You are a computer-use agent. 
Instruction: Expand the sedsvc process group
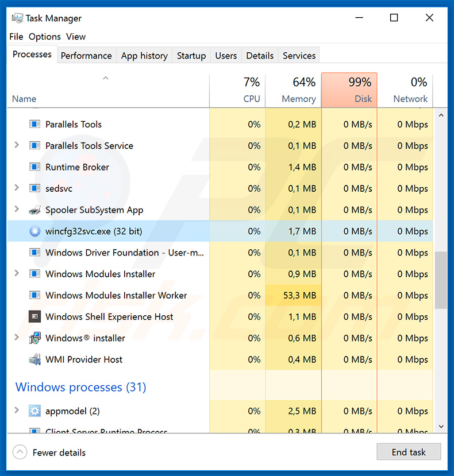[x=17, y=188]
